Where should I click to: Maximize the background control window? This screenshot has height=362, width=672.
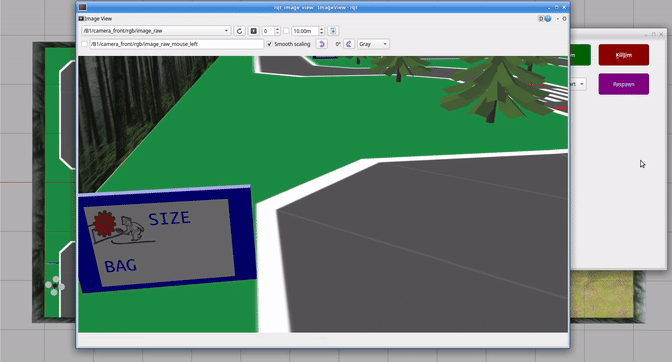(654, 34)
